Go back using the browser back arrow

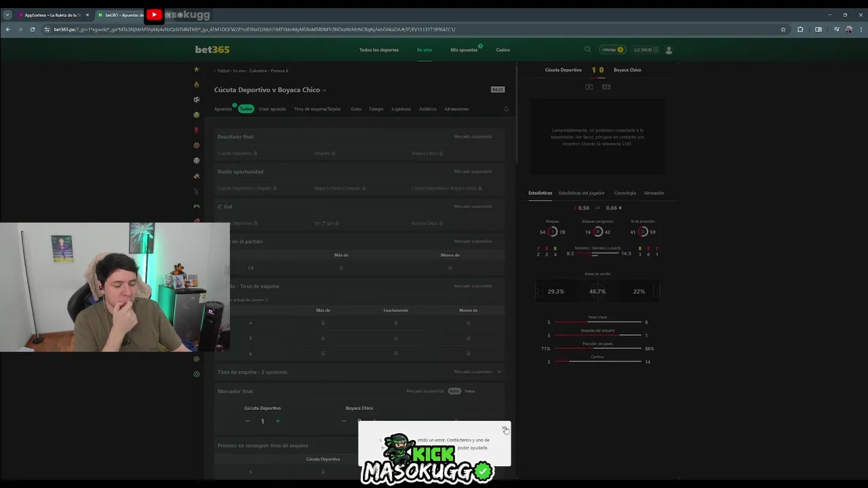pos(8,29)
